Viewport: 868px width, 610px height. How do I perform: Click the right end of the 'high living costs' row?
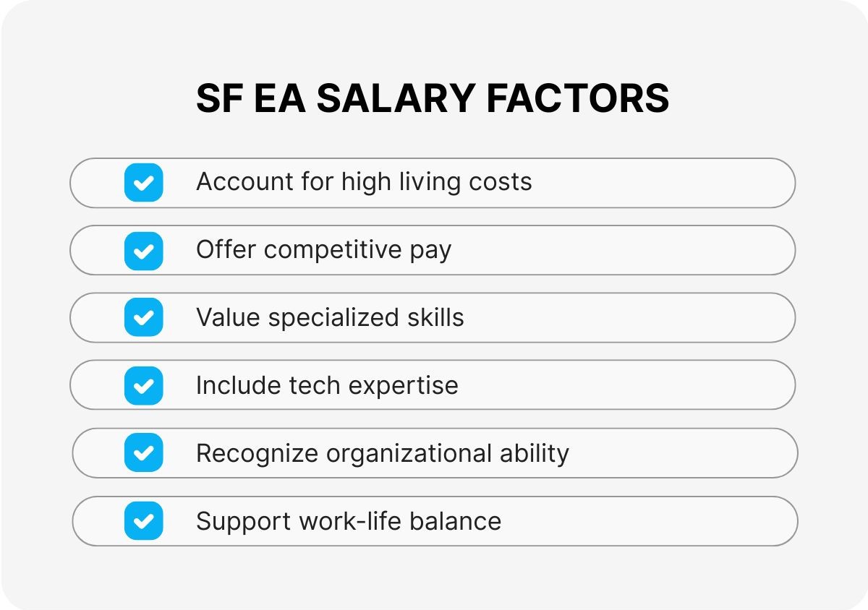767,183
